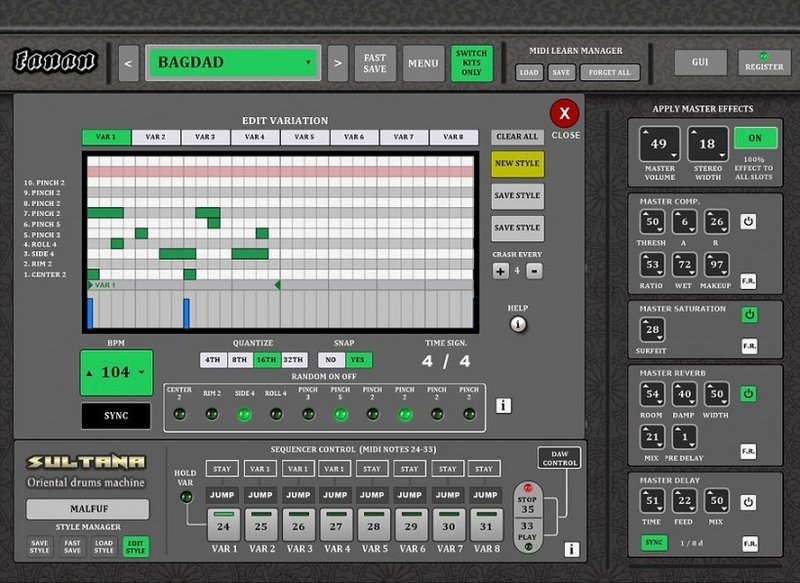Image resolution: width=800 pixels, height=583 pixels.
Task: Set Quantize to 8TH
Action: pos(239,360)
